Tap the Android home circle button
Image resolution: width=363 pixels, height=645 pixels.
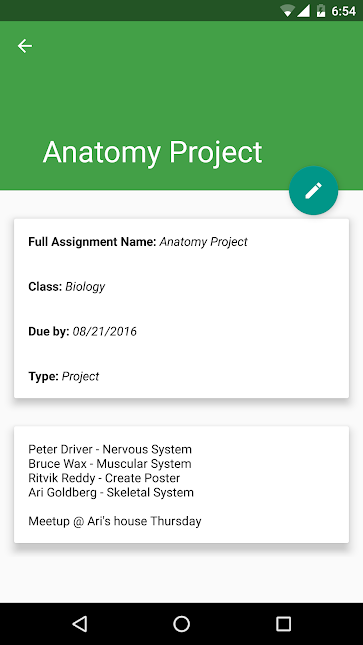[x=182, y=624]
